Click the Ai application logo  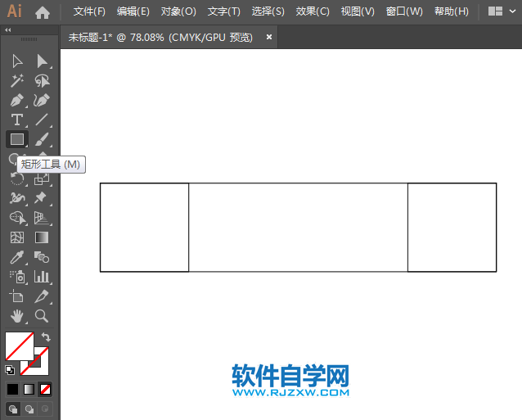coord(14,11)
